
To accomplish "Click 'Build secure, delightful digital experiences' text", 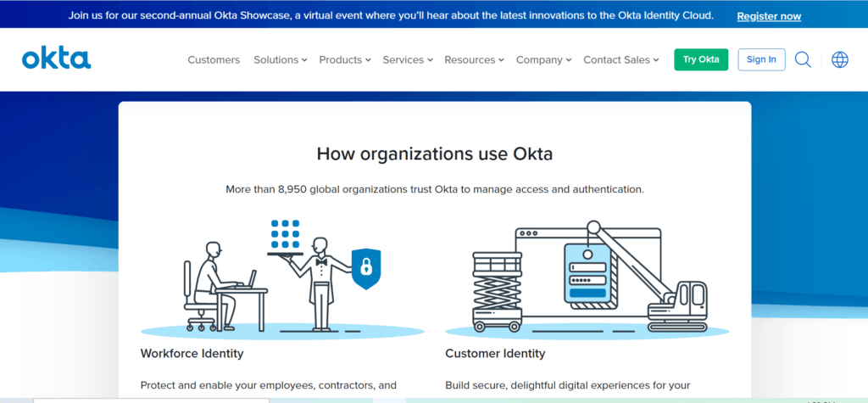I will 567,384.
